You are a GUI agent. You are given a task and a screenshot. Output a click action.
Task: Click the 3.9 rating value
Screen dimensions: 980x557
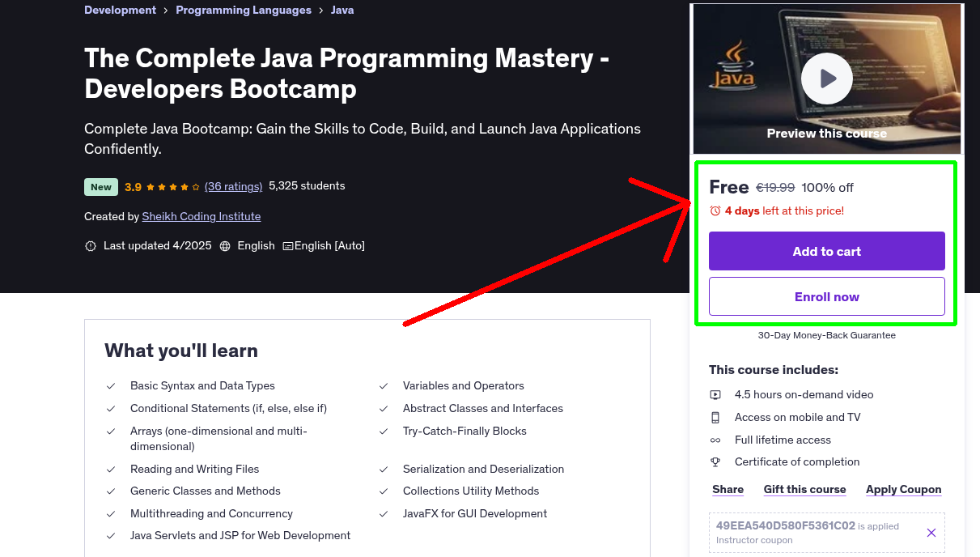tap(133, 187)
